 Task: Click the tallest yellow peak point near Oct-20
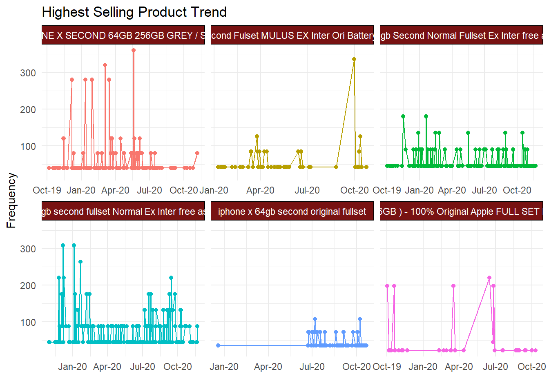tap(354, 59)
